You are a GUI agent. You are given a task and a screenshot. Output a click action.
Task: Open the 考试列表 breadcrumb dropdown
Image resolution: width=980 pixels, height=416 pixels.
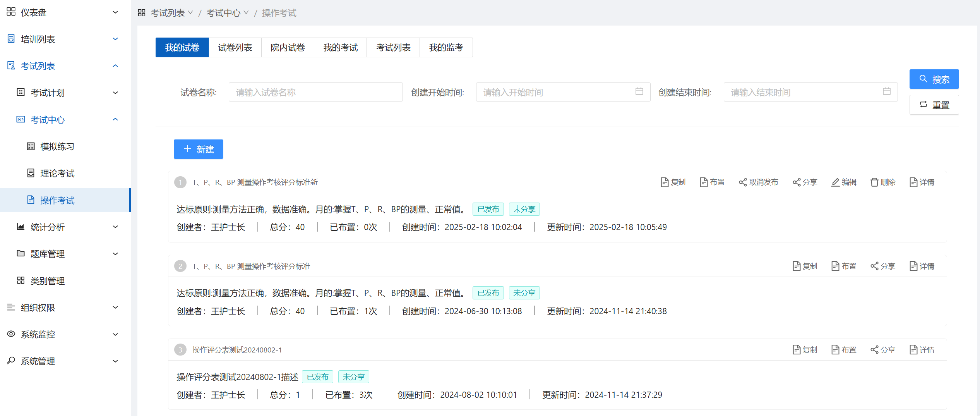coord(171,13)
